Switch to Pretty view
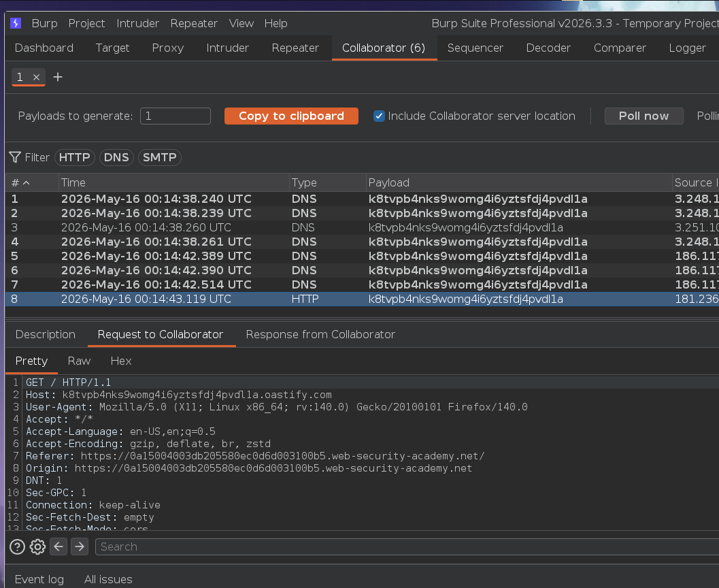719x588 pixels. click(x=32, y=361)
